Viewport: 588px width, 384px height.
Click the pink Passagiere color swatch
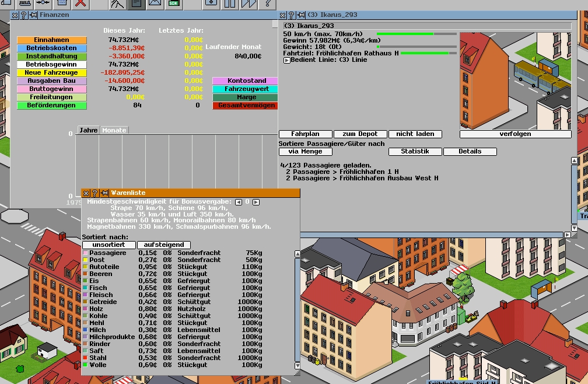(x=85, y=253)
